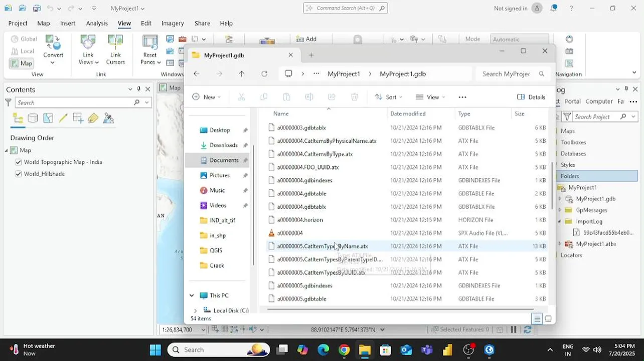This screenshot has height=361, width=644.
Task: Open Explorer New dropdown
Action: tap(206, 97)
